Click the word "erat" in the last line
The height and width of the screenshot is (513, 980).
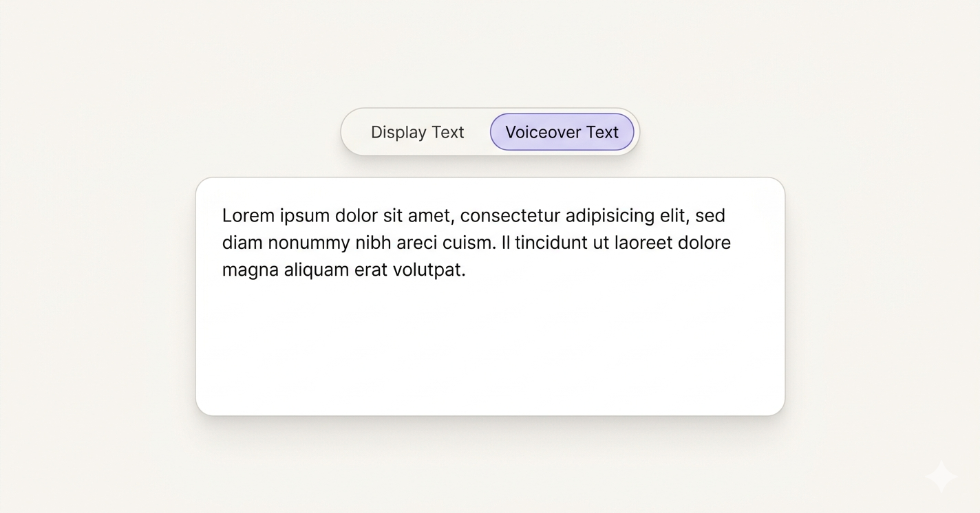371,270
